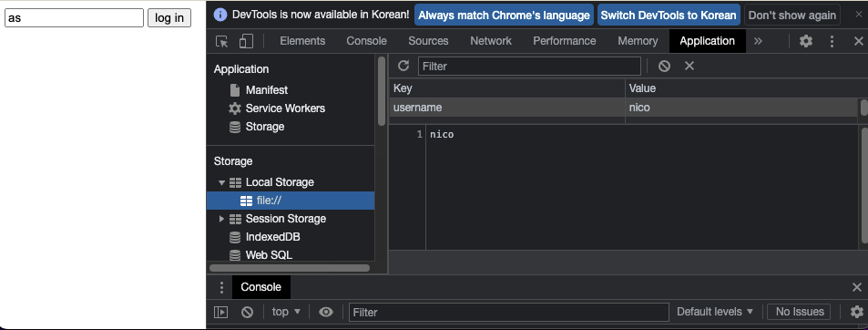The image size is (868, 330).
Task: Select file:// under Local Storage
Action: (x=291, y=201)
